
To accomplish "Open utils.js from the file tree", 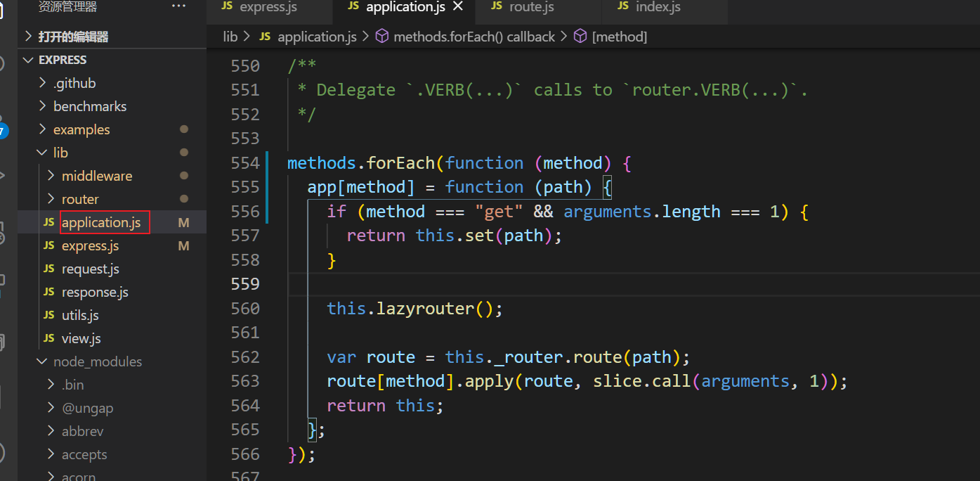I will (x=80, y=315).
